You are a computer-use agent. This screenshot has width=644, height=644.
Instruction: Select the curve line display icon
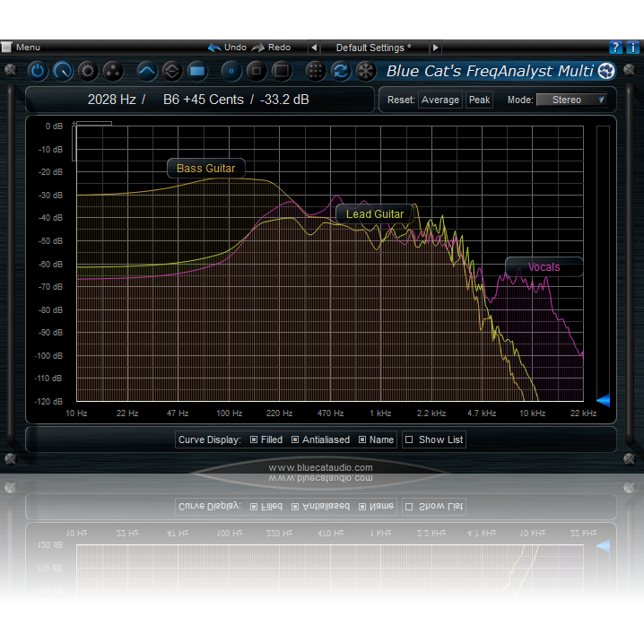(x=147, y=71)
